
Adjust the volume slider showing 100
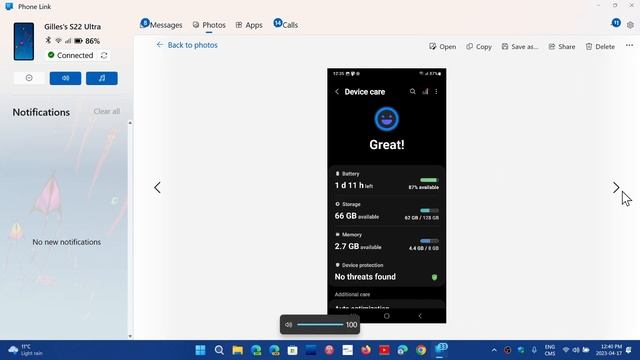coord(320,324)
